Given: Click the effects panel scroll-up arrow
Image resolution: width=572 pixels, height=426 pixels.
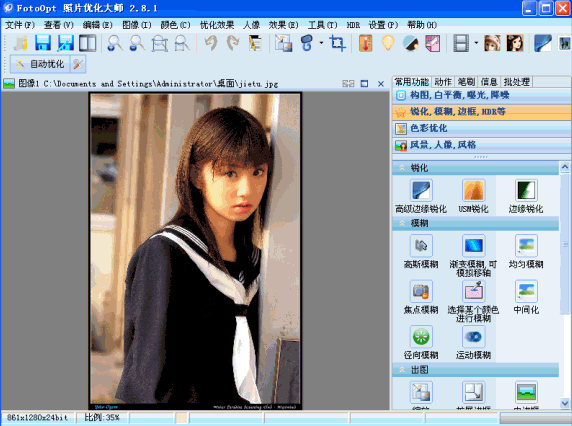Looking at the screenshot, I should point(565,167).
